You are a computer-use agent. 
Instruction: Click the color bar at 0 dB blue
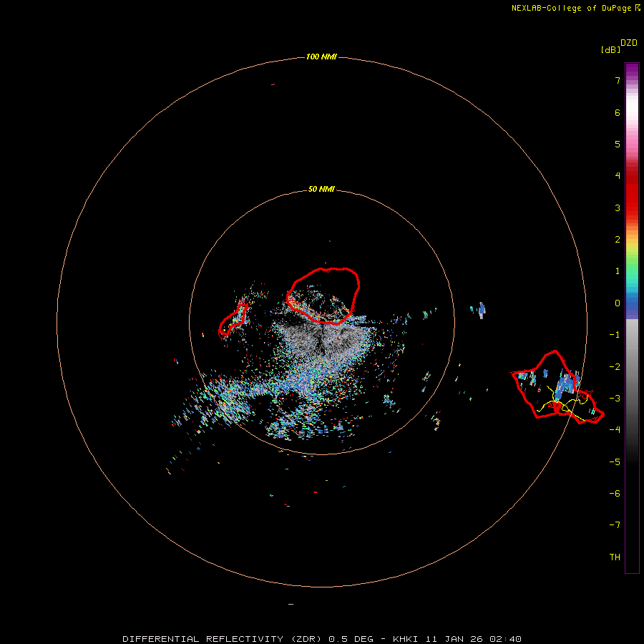click(x=632, y=303)
